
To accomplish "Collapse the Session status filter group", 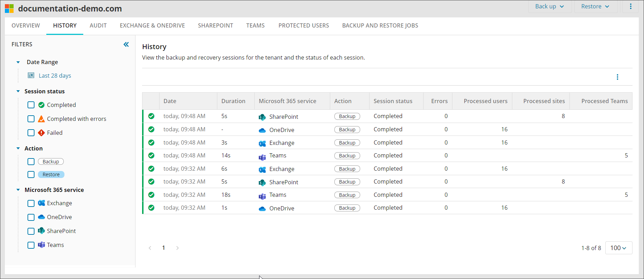I will point(18,91).
